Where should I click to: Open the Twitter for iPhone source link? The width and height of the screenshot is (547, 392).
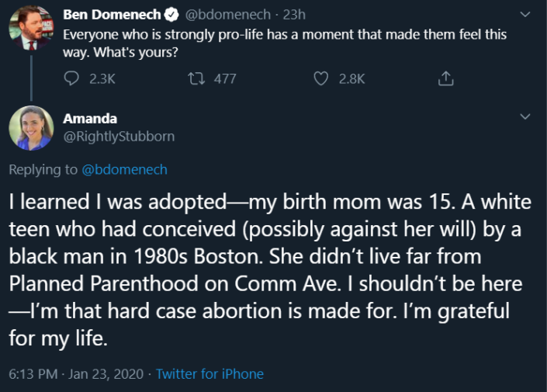[x=209, y=374]
